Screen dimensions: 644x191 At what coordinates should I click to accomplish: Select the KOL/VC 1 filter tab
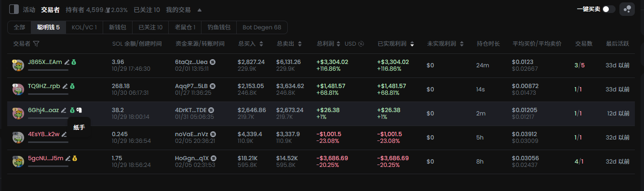coord(84,27)
